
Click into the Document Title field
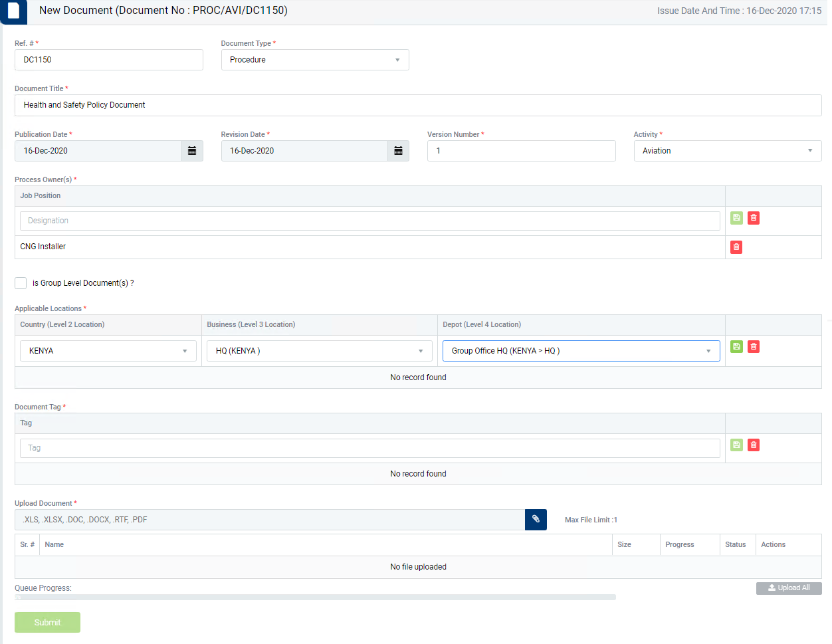point(418,105)
